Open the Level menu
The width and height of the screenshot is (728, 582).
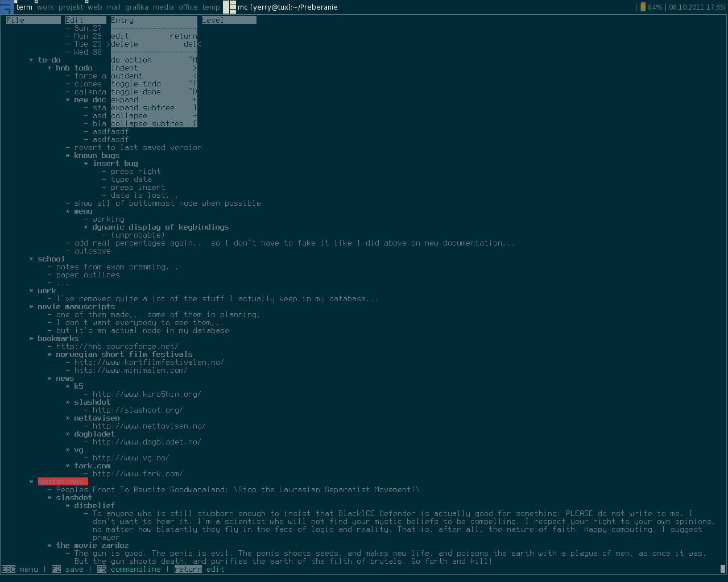229,20
